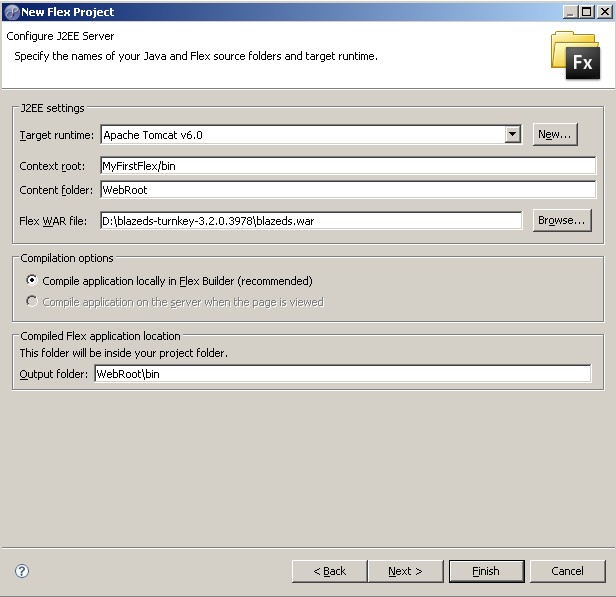Click the Context root input field
The width and height of the screenshot is (616, 597).
[348, 166]
